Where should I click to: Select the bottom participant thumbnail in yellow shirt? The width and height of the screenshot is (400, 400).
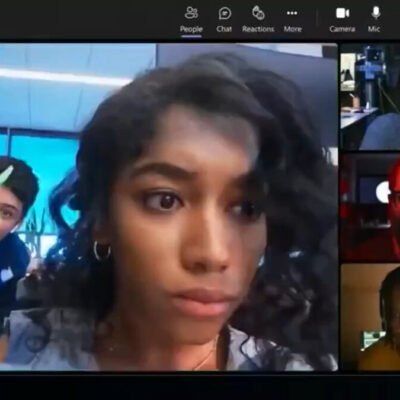[x=370, y=317]
